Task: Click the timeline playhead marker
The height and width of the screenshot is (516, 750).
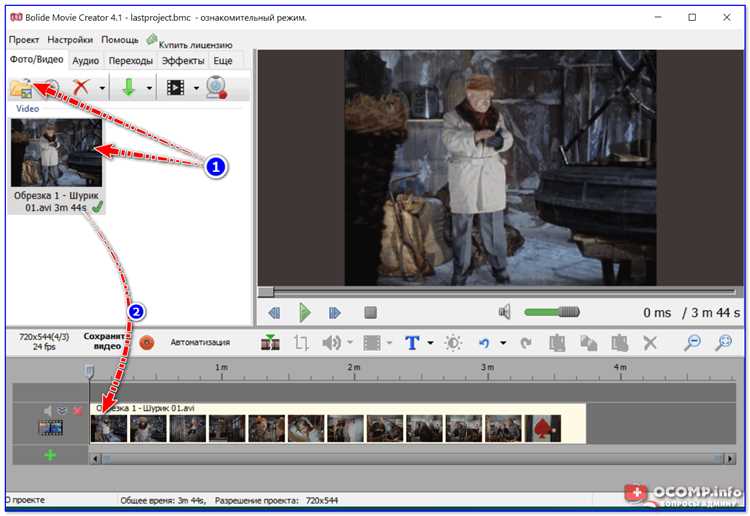Action: pyautogui.click(x=89, y=371)
